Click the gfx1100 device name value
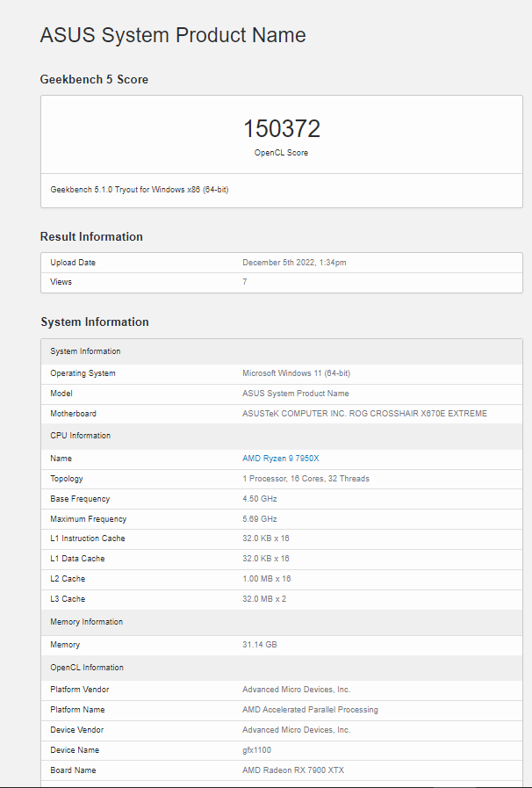This screenshot has width=532, height=788. click(x=257, y=750)
